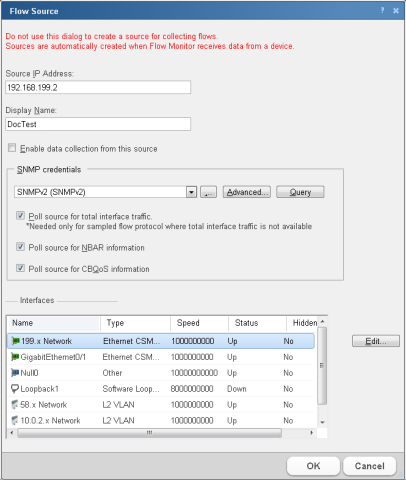Click the Query button
Viewport: 406px width, 480px height.
[x=300, y=192]
